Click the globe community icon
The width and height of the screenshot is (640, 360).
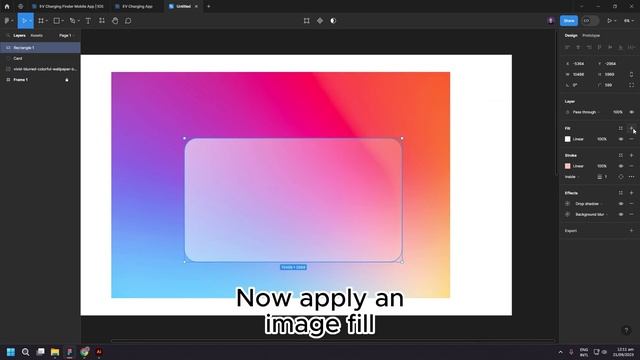tap(20, 7)
